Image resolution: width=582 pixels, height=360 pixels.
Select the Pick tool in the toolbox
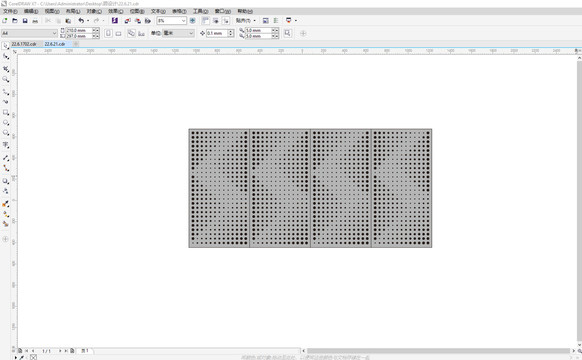tap(6, 46)
